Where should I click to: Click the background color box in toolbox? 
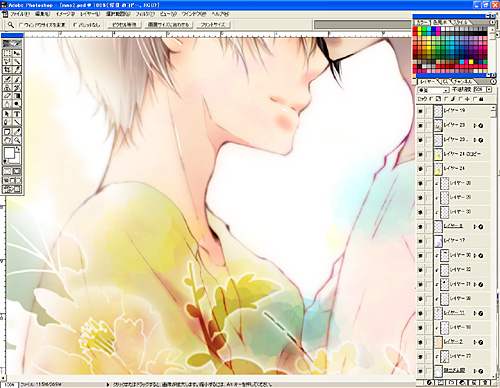[x=17, y=159]
